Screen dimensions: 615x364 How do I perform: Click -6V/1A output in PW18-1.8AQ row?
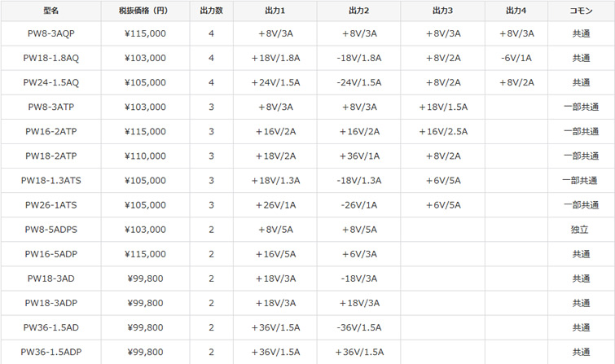click(516, 58)
